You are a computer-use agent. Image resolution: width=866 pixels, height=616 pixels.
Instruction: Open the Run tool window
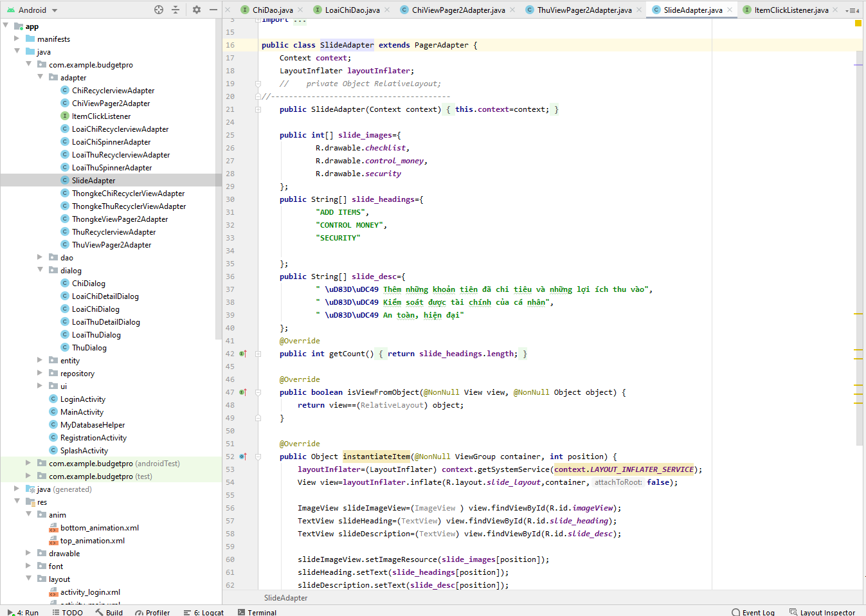point(23,612)
